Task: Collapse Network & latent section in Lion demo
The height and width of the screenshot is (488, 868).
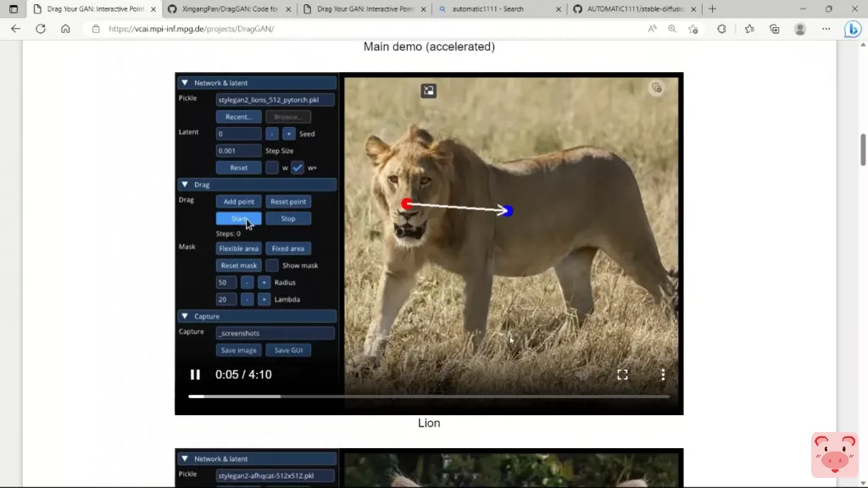Action: coord(185,82)
